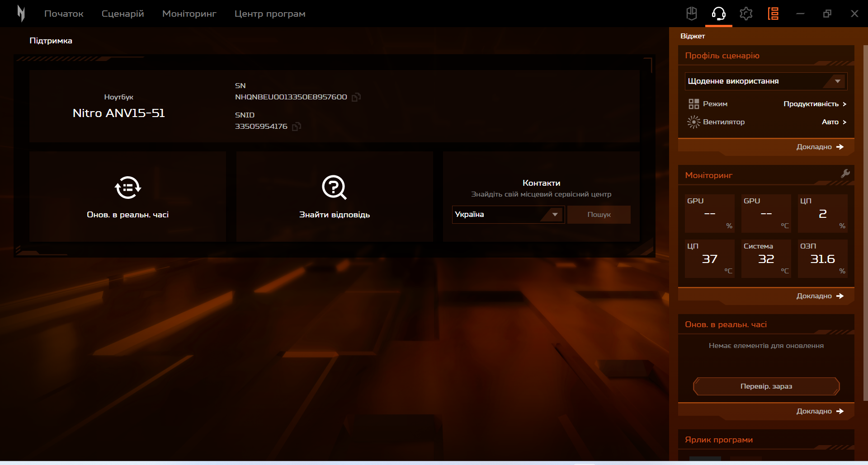Viewport: 868px width, 465px height.
Task: Click the arrow next to Докладно under Онов. в реальн. часі
Action: tap(840, 411)
